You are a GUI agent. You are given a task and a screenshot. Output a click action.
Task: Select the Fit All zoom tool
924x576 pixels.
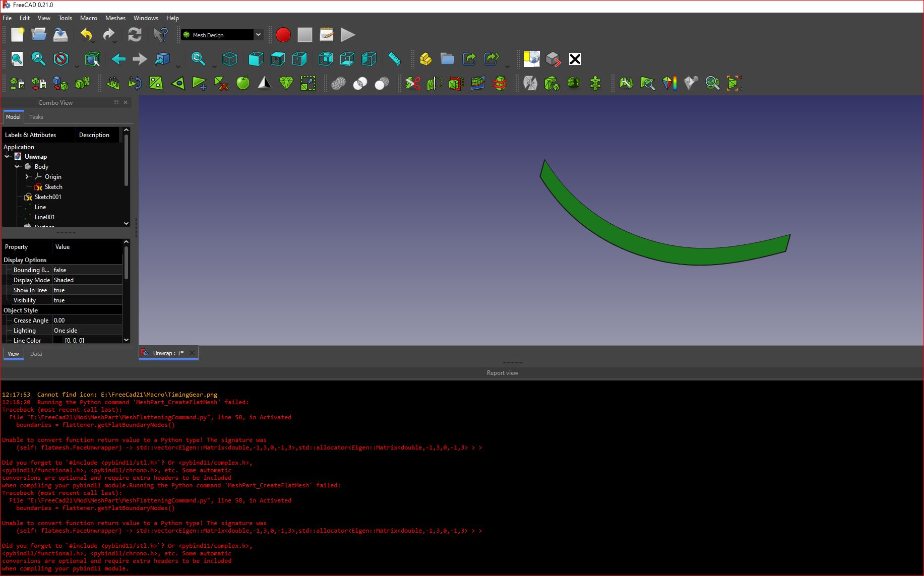point(17,59)
